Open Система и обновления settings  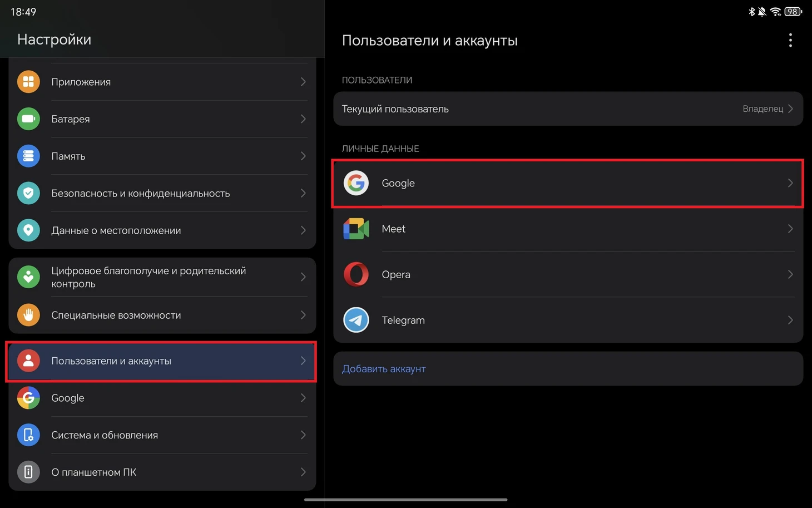(161, 435)
